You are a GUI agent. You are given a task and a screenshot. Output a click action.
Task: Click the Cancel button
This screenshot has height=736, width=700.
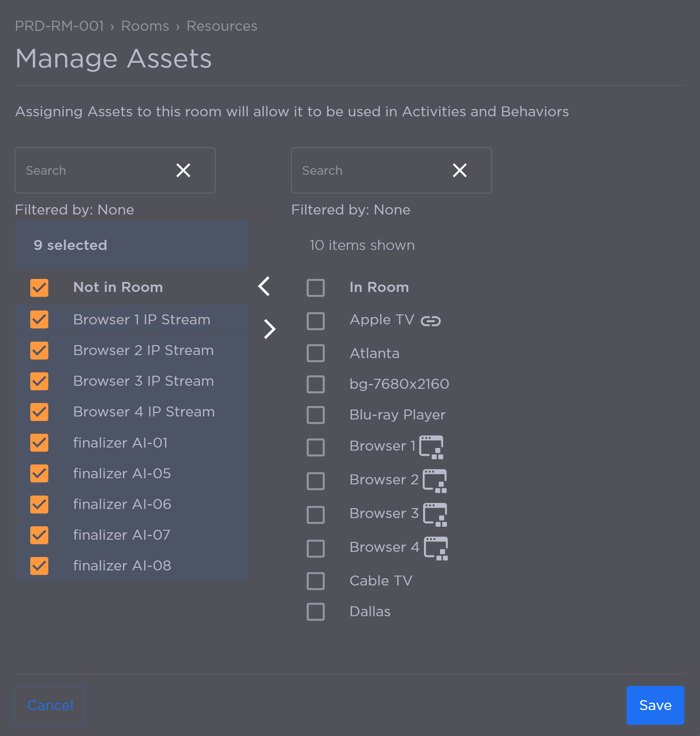click(x=50, y=705)
